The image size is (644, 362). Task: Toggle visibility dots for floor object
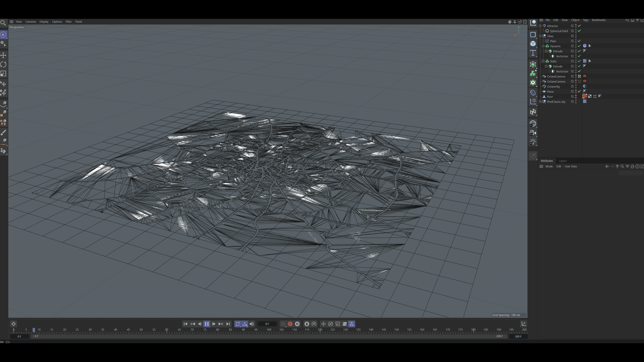(x=576, y=97)
